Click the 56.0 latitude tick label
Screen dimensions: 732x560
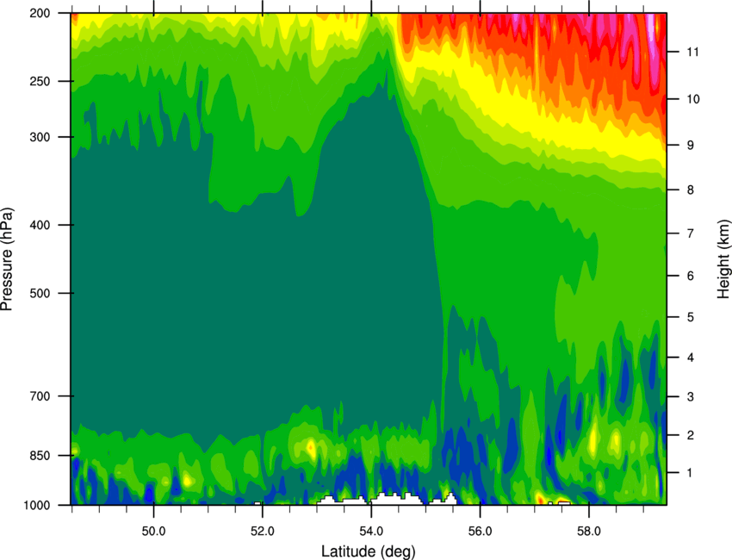(480, 531)
